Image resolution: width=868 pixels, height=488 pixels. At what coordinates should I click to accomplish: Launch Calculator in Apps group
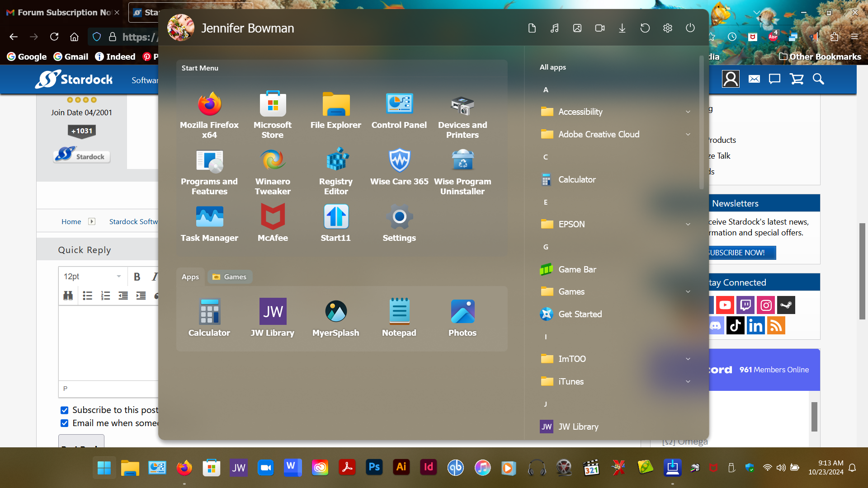(x=209, y=318)
